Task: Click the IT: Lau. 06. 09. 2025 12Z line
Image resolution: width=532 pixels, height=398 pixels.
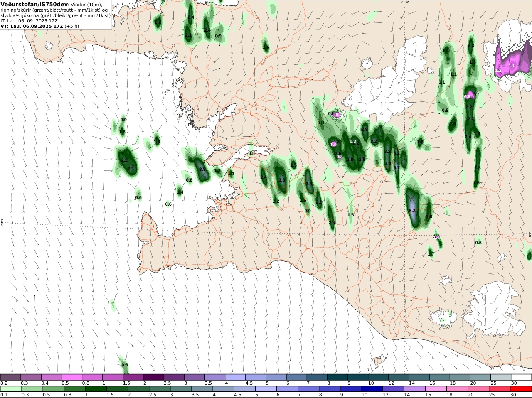Action: pyautogui.click(x=29, y=20)
